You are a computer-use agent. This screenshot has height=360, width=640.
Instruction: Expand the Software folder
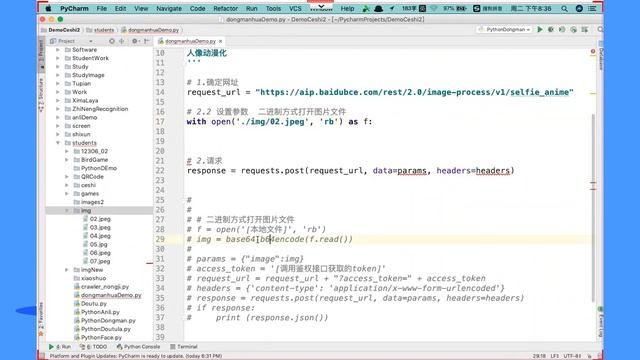tap(58, 50)
